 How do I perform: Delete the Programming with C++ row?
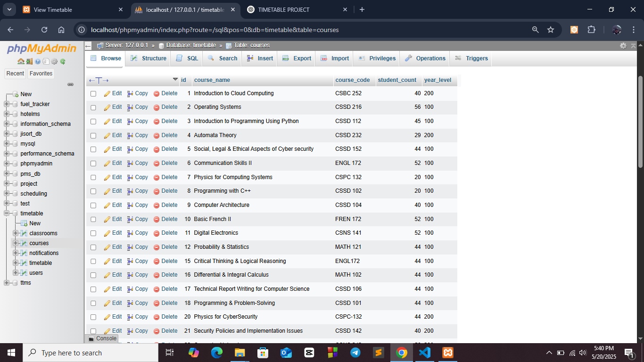point(165,191)
